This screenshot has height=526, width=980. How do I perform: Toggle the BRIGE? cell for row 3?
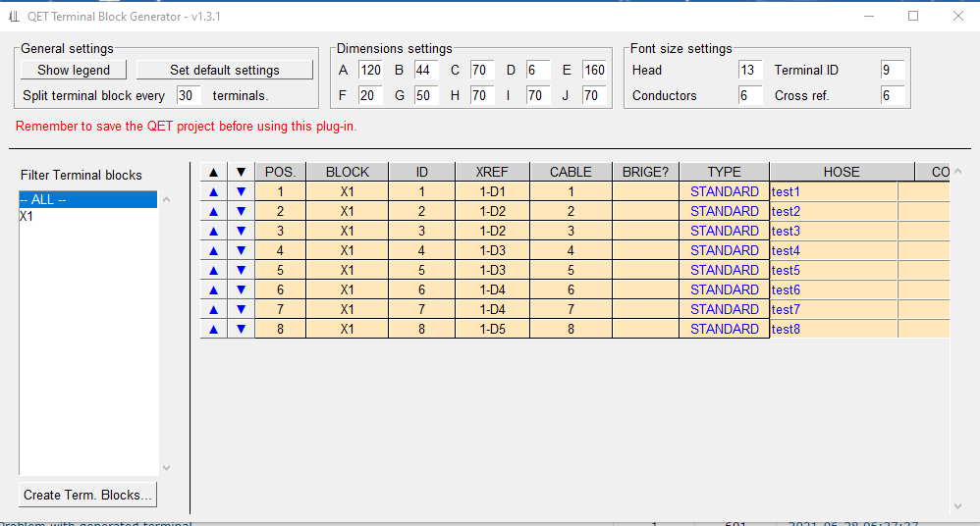pos(645,232)
